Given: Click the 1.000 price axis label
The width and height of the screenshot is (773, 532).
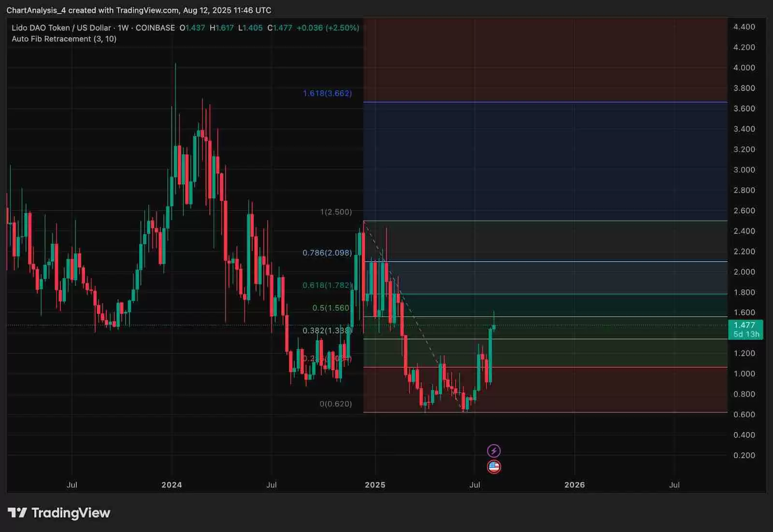Looking at the screenshot, I should [744, 374].
